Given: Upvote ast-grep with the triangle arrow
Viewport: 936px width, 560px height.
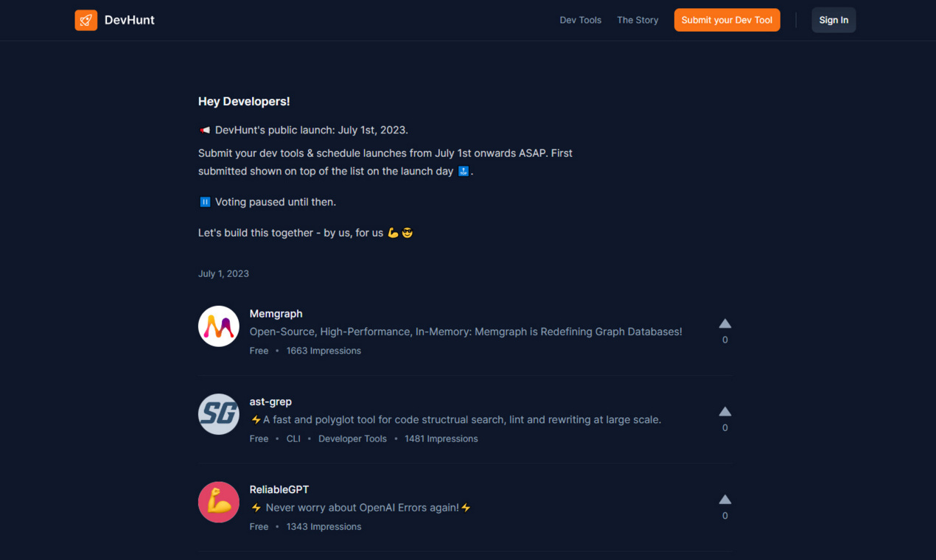Looking at the screenshot, I should click(724, 411).
